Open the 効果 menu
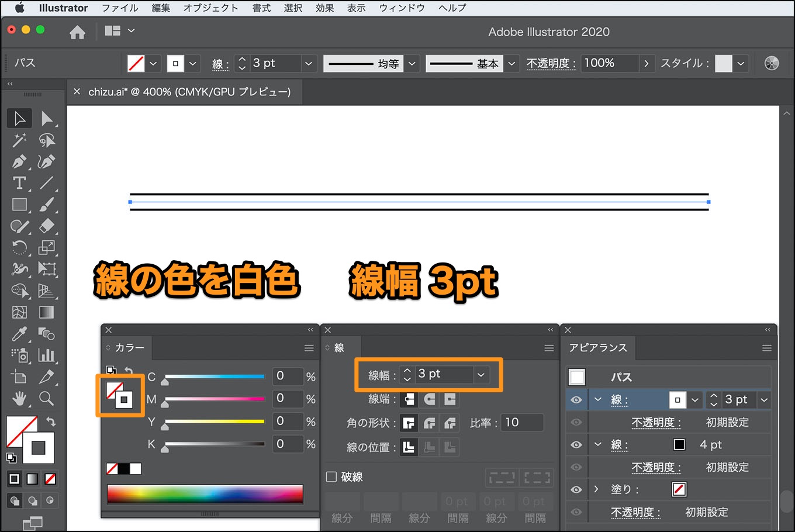Image resolution: width=795 pixels, height=532 pixels. 324,8
